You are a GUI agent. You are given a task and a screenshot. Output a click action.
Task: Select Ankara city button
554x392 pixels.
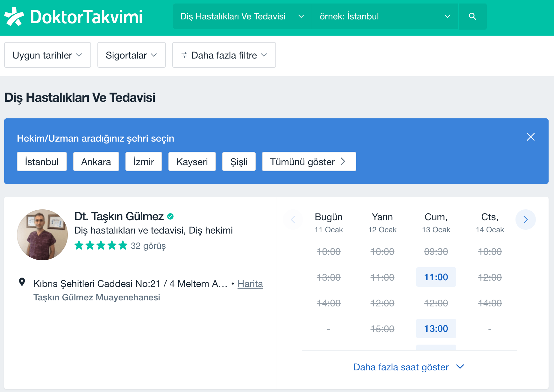point(96,162)
